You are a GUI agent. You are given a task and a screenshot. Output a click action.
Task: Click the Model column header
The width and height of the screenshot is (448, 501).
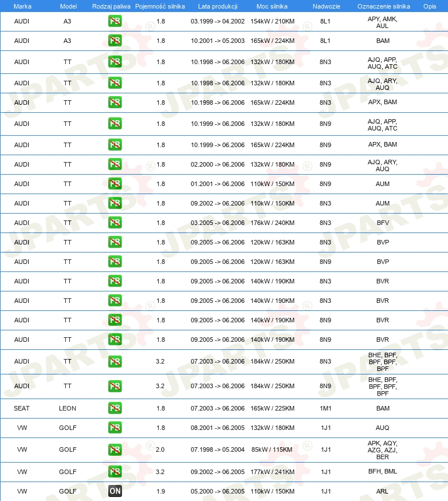(68, 6)
